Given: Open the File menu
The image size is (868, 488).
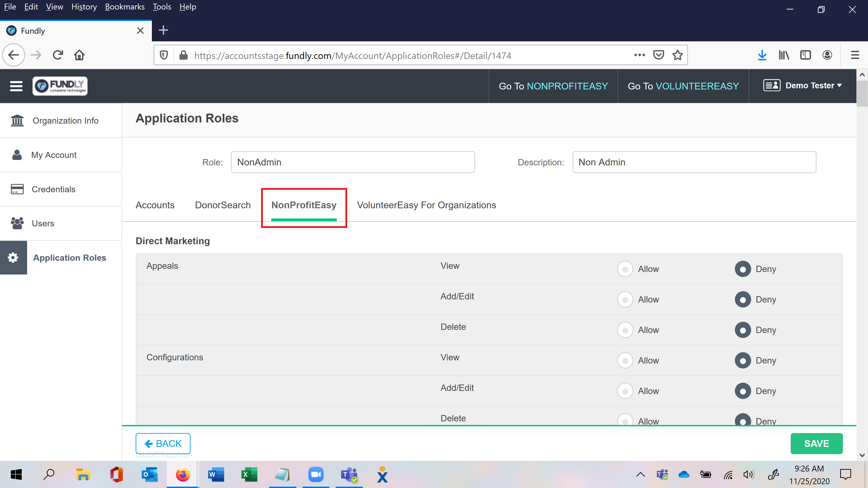Looking at the screenshot, I should [x=10, y=7].
